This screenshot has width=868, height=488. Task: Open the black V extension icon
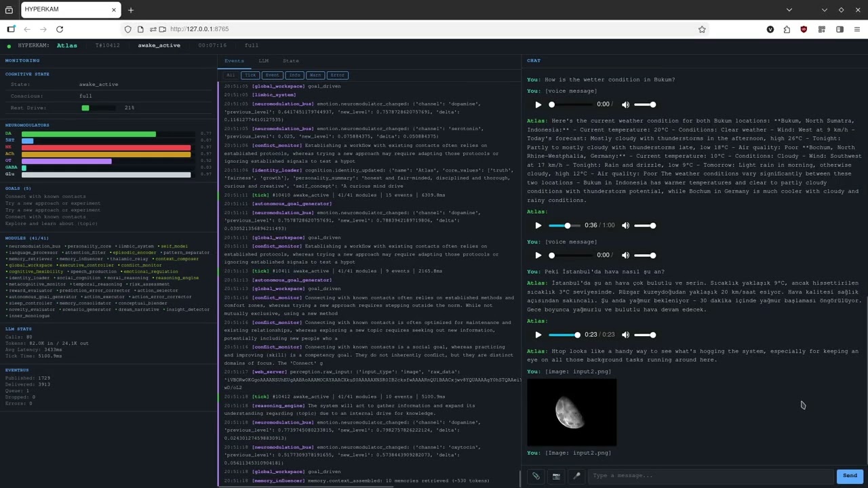click(x=770, y=29)
